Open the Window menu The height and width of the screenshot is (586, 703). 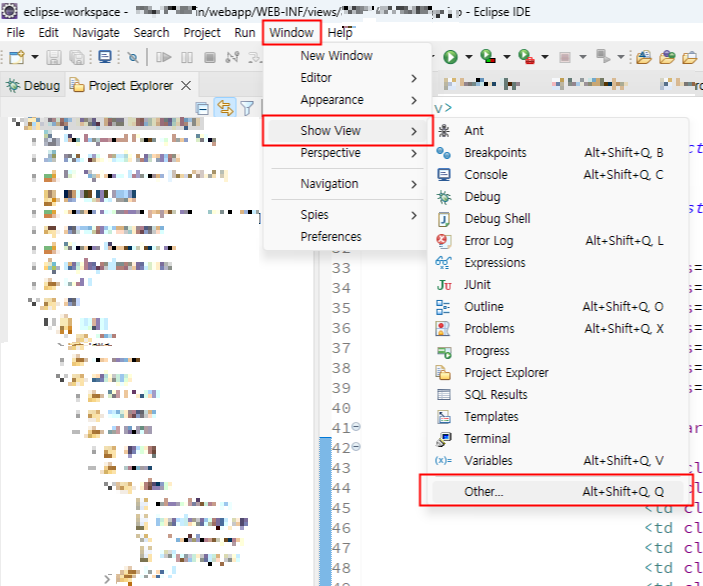pos(291,33)
